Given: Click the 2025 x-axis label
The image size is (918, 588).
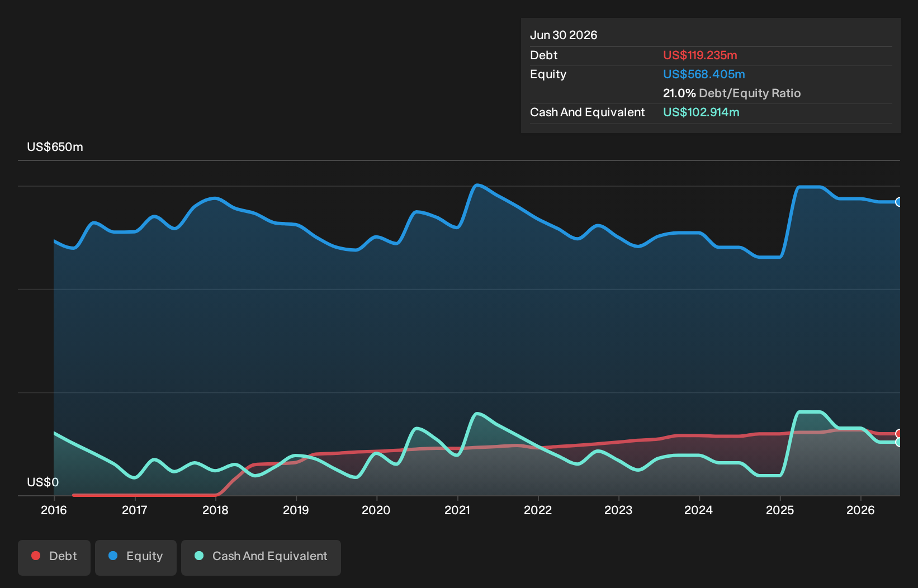Looking at the screenshot, I should tap(780, 510).
